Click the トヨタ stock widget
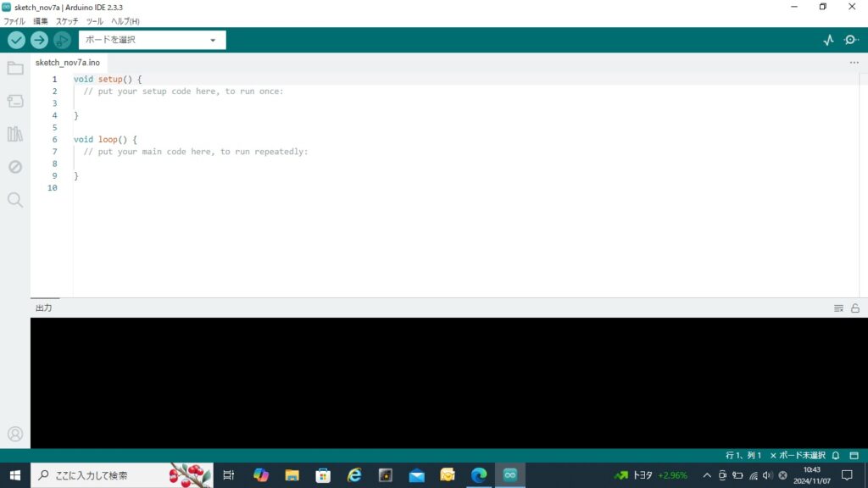Screen dimensions: 868x488 [651, 475]
